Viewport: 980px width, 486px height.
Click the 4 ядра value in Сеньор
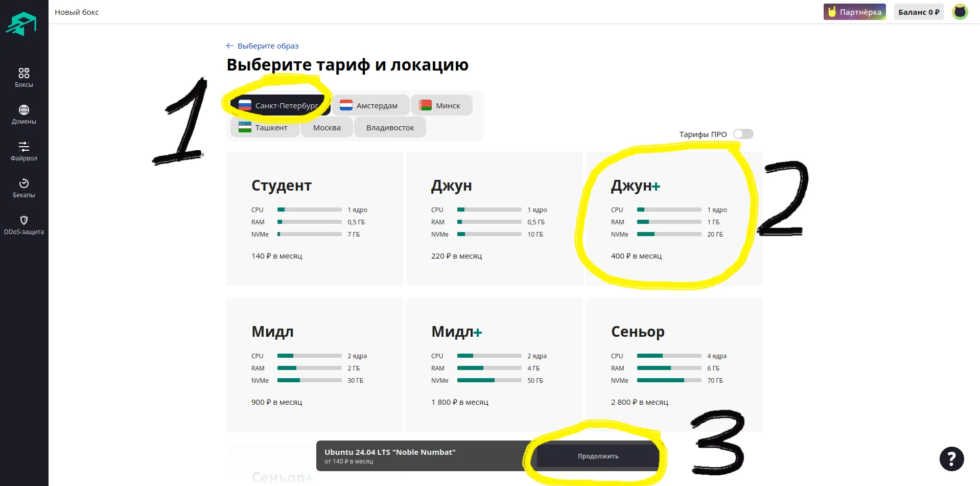click(717, 356)
